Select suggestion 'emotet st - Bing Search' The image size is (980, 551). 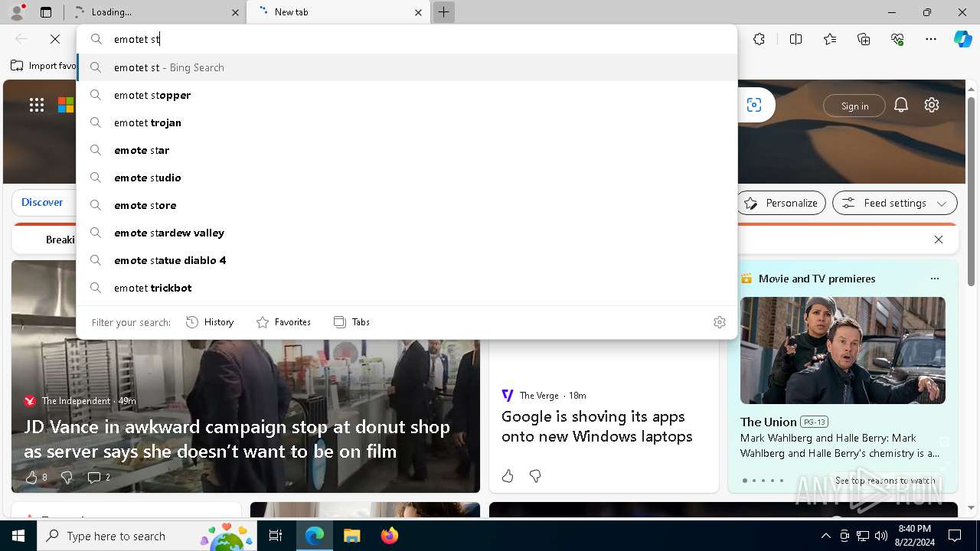coord(407,67)
